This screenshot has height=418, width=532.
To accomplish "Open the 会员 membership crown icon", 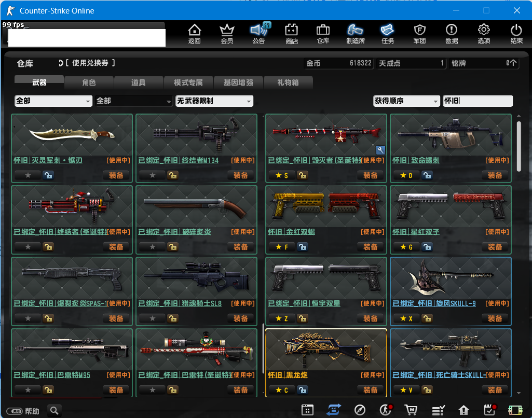I will [227, 34].
